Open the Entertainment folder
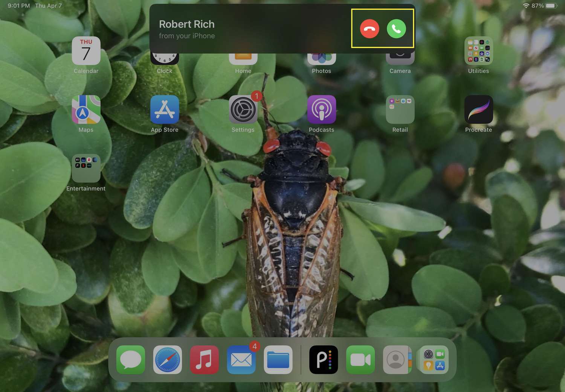The image size is (565, 392). (86, 169)
